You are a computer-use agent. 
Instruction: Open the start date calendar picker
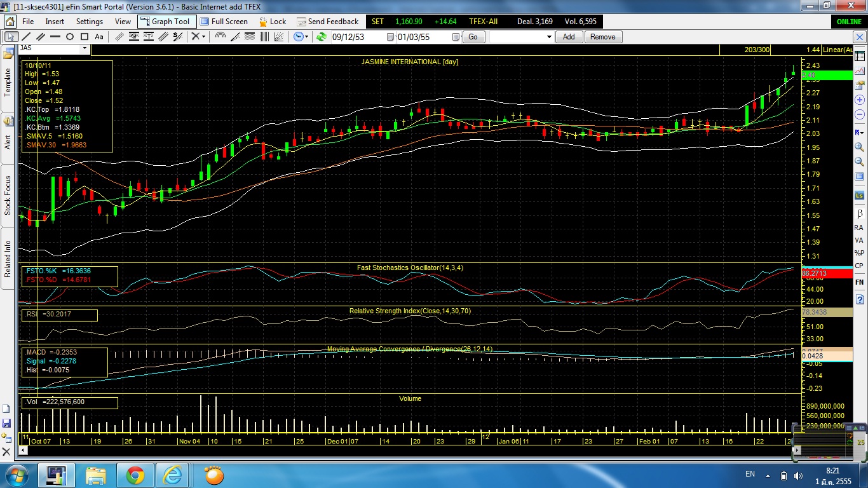point(390,37)
